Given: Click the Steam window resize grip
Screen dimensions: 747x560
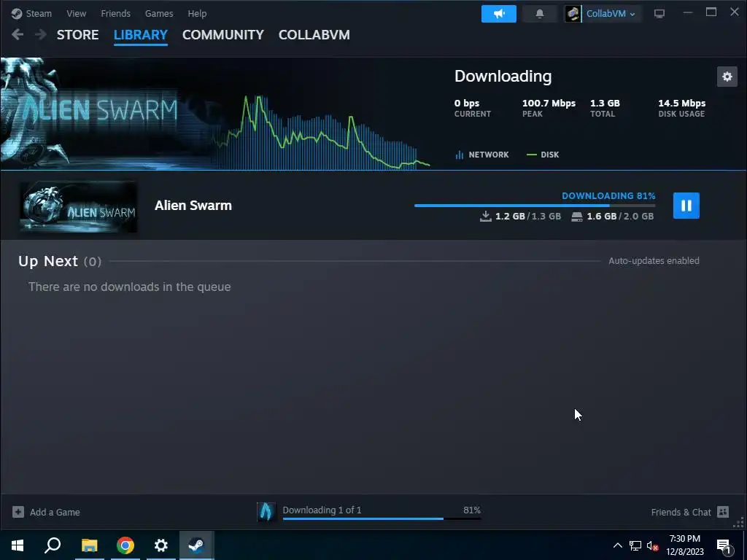Looking at the screenshot, I should pyautogui.click(x=739, y=524).
